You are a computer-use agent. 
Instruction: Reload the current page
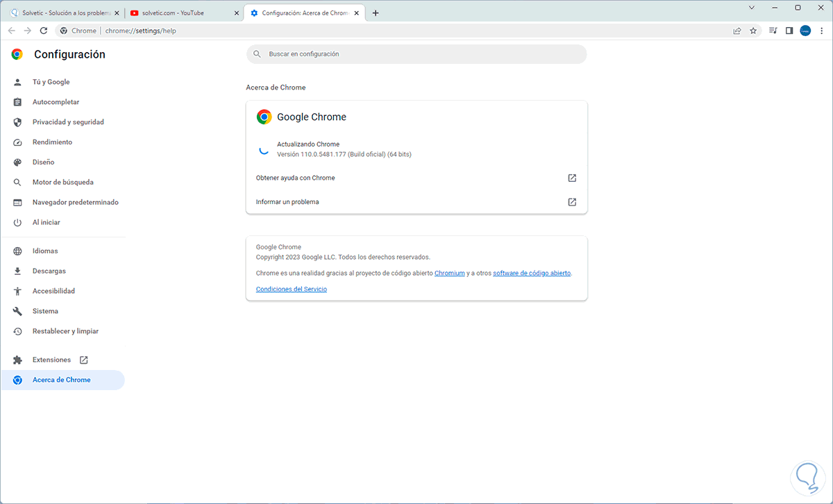tap(44, 31)
